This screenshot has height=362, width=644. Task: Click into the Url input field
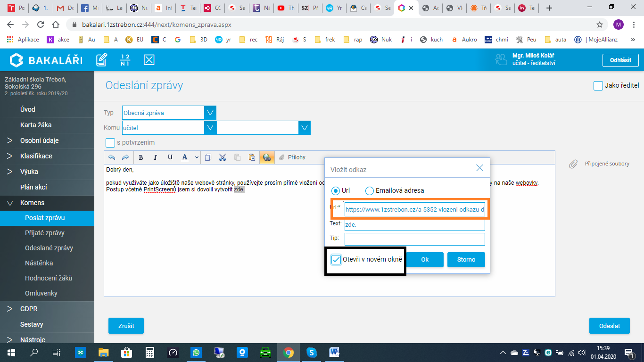tap(415, 209)
